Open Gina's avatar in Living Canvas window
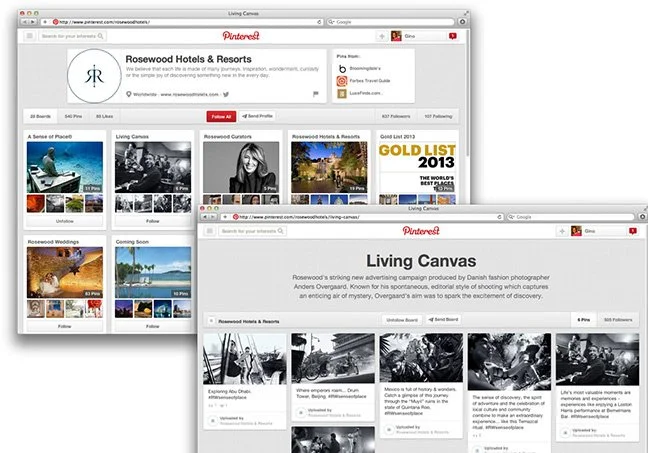Viewport: 648px width, 453px height. 576,231
